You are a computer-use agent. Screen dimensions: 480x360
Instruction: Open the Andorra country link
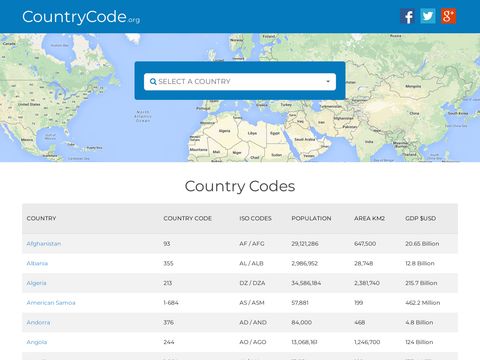tap(38, 322)
